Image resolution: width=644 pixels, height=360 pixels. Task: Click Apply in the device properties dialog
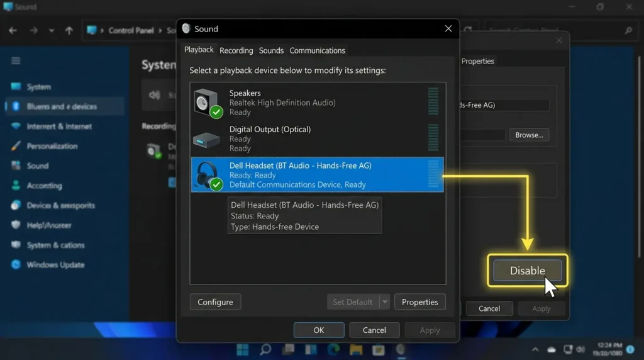[541, 308]
